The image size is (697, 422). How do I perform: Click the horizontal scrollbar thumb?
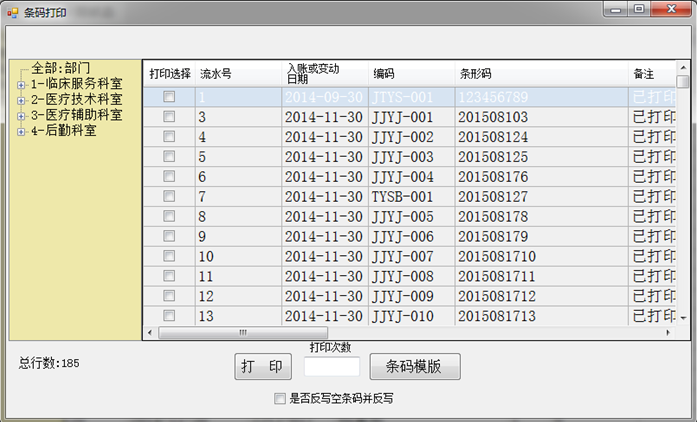pyautogui.click(x=243, y=332)
